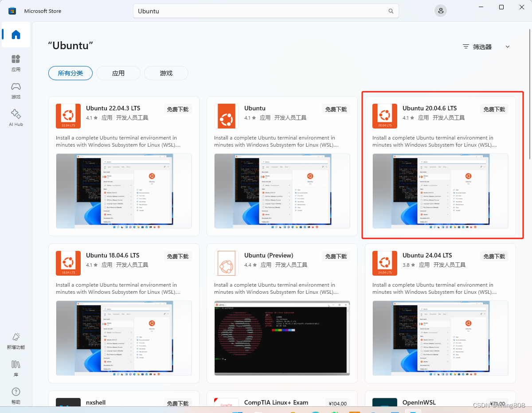Download nxshell with 免费下载

click(178, 403)
